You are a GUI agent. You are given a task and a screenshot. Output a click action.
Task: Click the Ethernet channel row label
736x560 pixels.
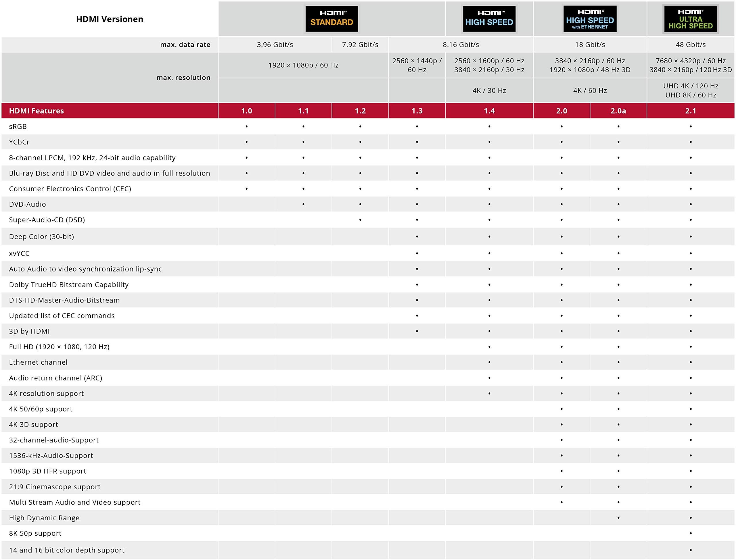coord(38,362)
